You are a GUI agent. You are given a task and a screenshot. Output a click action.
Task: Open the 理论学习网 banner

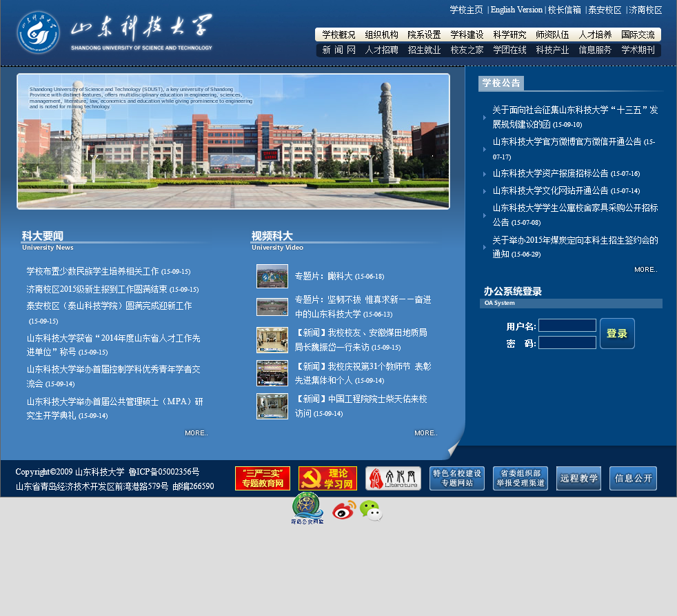(x=327, y=478)
